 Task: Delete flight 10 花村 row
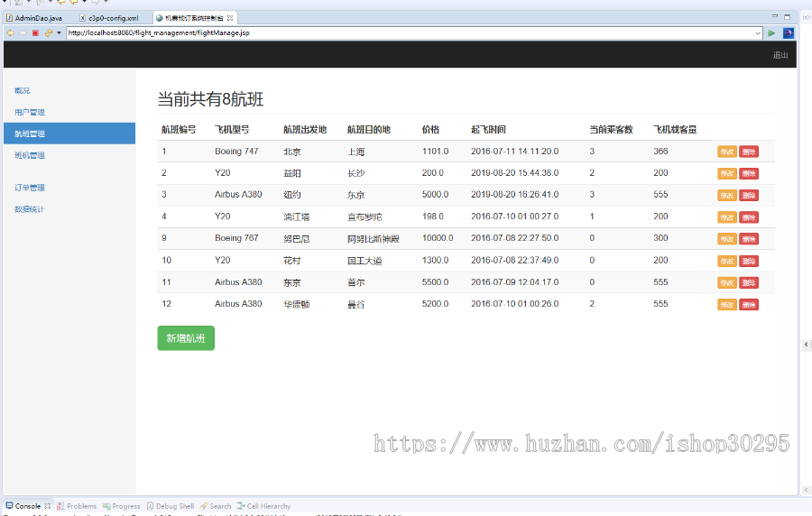(x=749, y=261)
